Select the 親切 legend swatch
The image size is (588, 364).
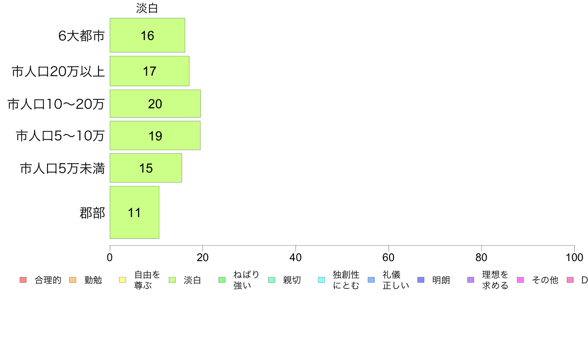coord(272,280)
